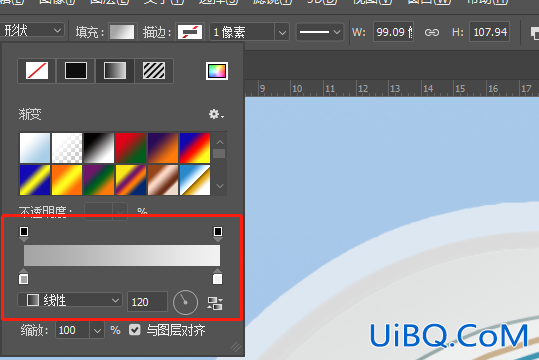The width and height of the screenshot is (539, 360).
Task: Click the fill panel resize grip corner
Action: [236, 347]
